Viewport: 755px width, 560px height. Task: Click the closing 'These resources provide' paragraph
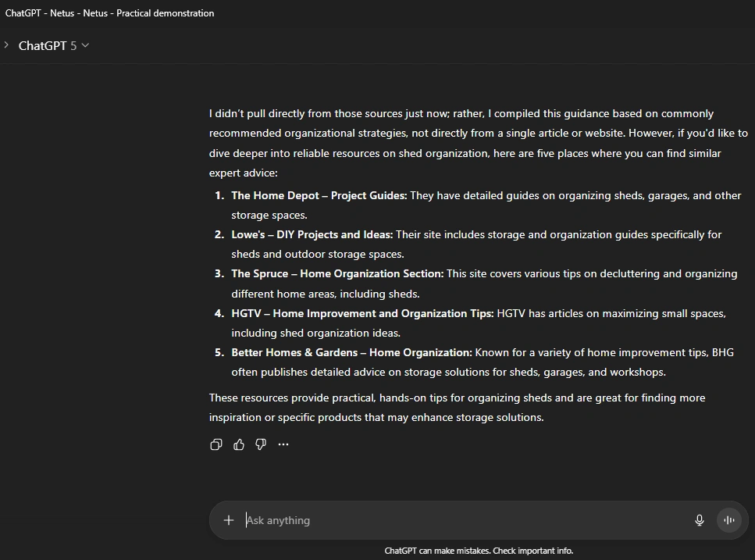pyautogui.click(x=457, y=407)
